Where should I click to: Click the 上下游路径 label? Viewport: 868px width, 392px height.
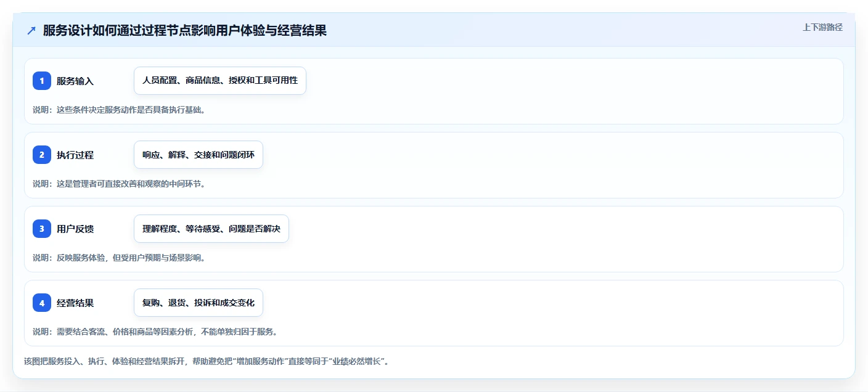point(822,27)
